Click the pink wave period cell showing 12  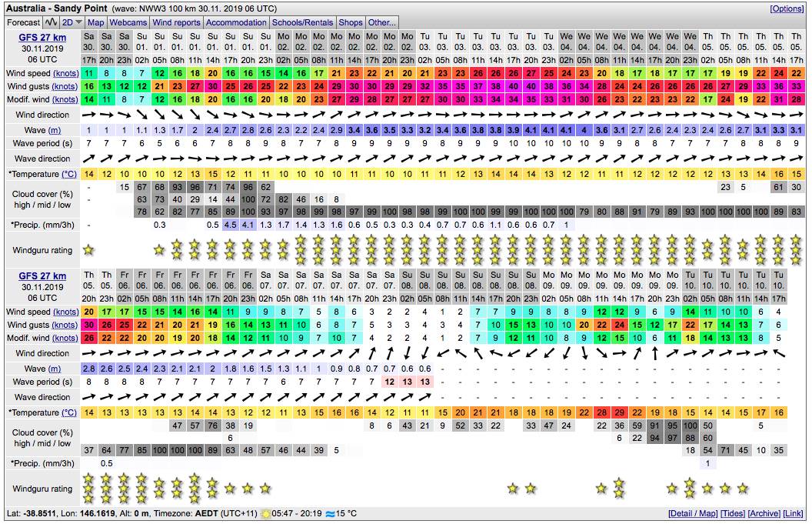pos(390,382)
